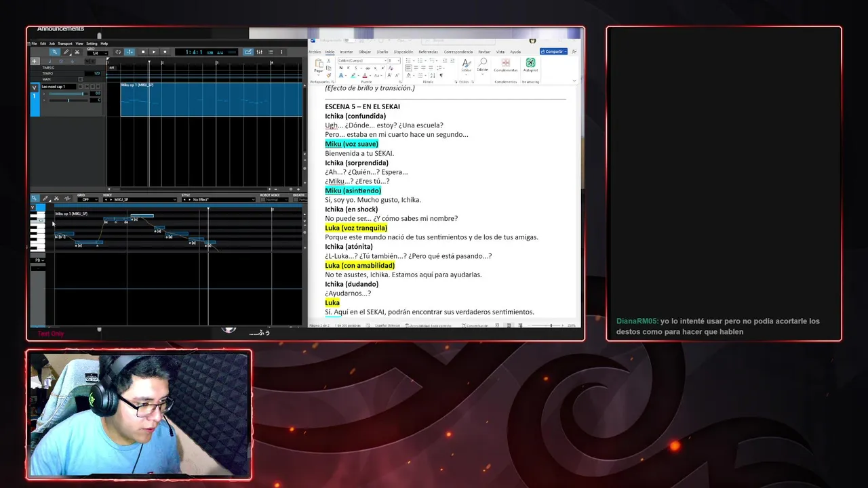Open Edit menu in Vocaloid
The height and width of the screenshot is (488, 868).
(43, 43)
